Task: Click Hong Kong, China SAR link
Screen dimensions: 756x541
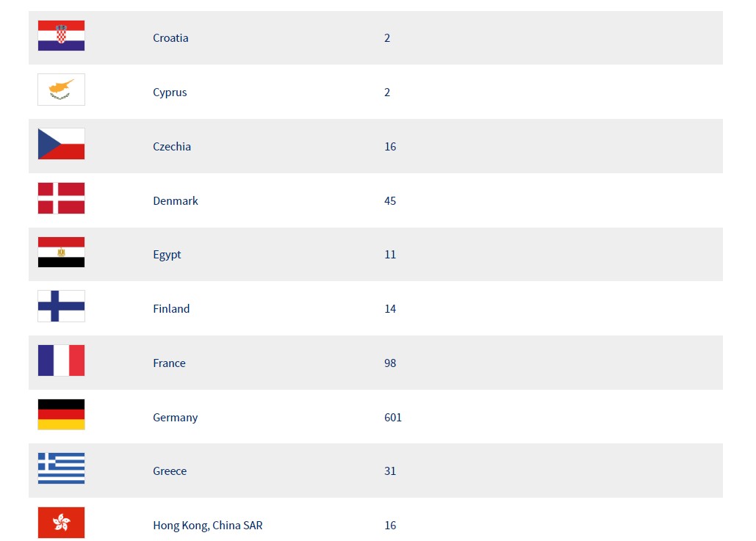Action: pyautogui.click(x=208, y=526)
